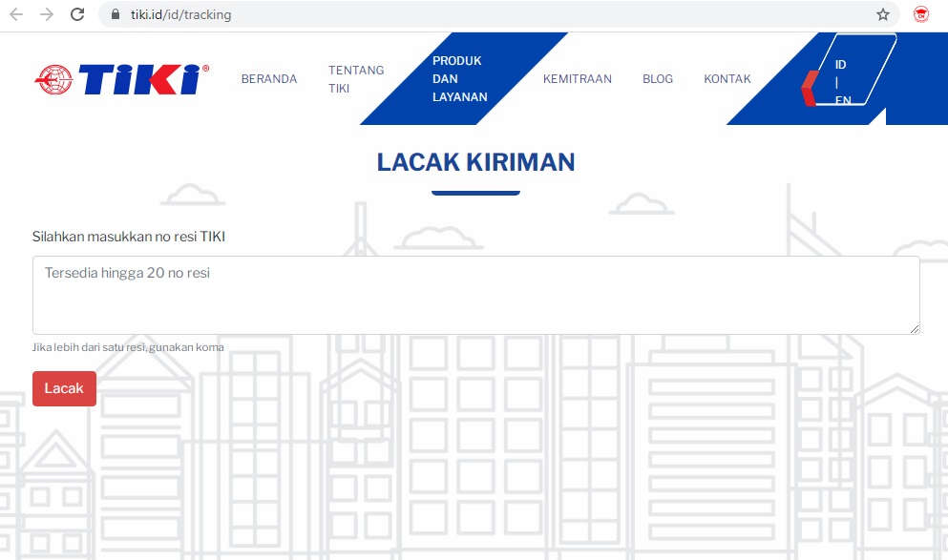
Task: Select PRODUK DAN LAYANAN menu item
Action: click(x=459, y=79)
